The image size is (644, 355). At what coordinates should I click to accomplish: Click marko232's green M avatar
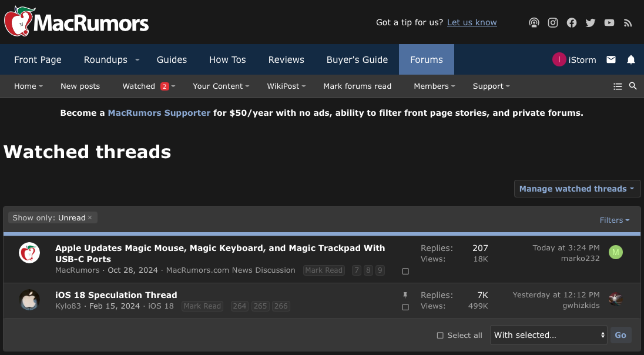(x=616, y=252)
